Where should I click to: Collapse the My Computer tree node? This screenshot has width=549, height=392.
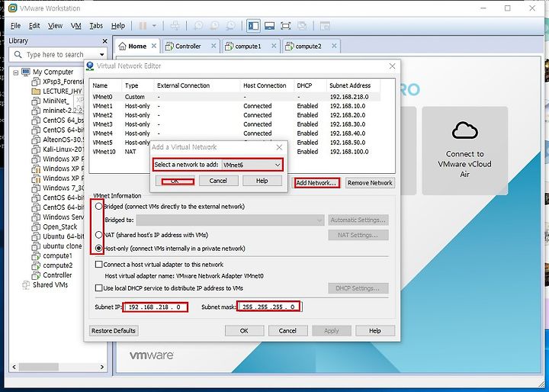pyautogui.click(x=15, y=72)
